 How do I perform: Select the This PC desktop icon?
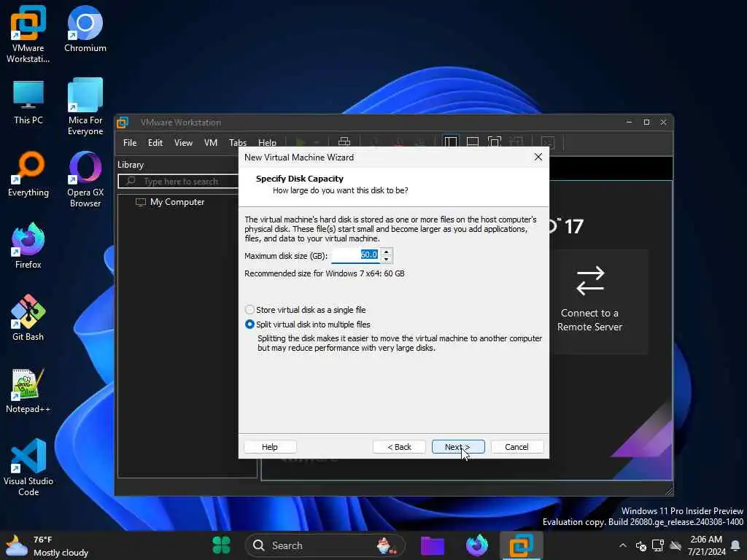(28, 102)
